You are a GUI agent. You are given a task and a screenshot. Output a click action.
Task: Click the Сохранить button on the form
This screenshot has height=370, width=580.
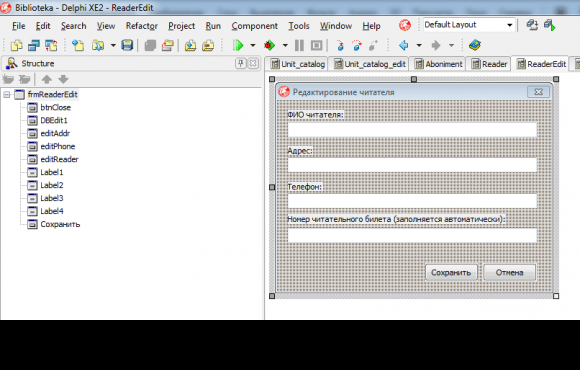(451, 273)
